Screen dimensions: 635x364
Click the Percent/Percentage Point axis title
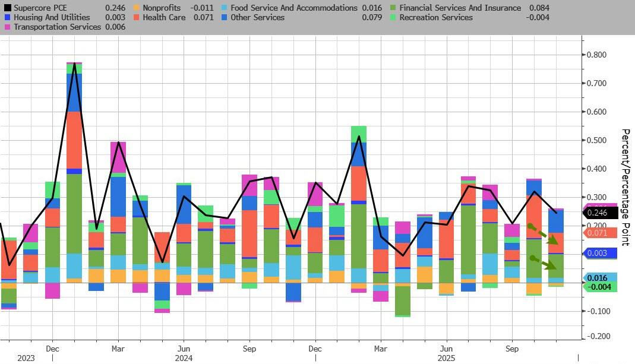pyautogui.click(x=625, y=187)
